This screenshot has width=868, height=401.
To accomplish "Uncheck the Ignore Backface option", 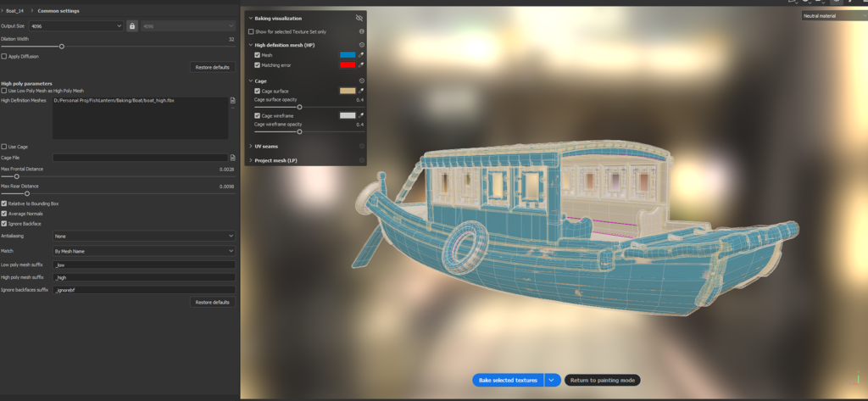I will click(4, 224).
